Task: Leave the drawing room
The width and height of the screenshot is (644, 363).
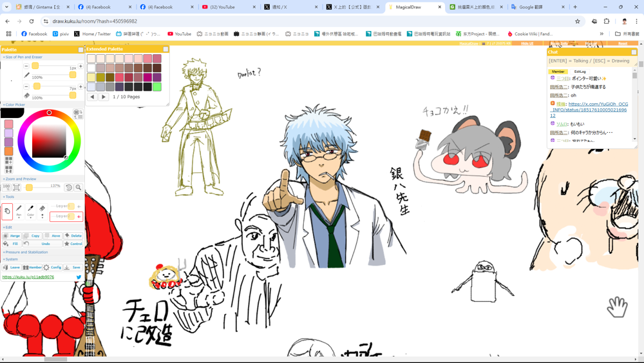Action: (12, 267)
